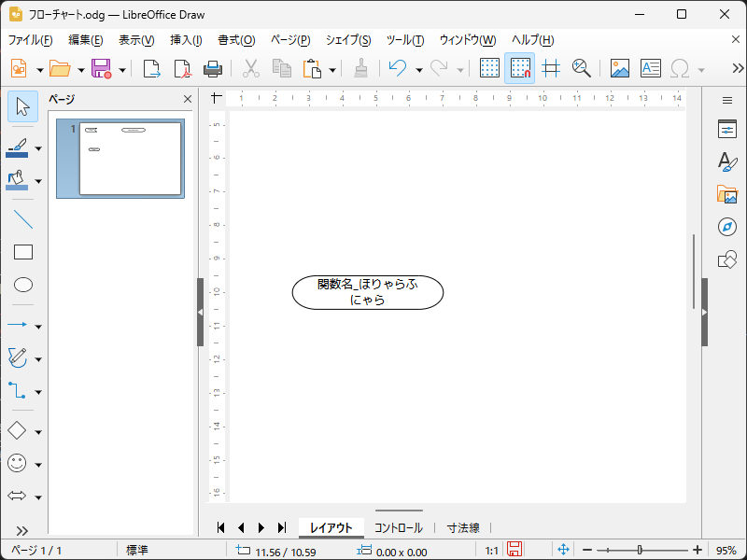The image size is (747, 560).
Task: Click the Save icon in toolbar
Action: tap(101, 68)
